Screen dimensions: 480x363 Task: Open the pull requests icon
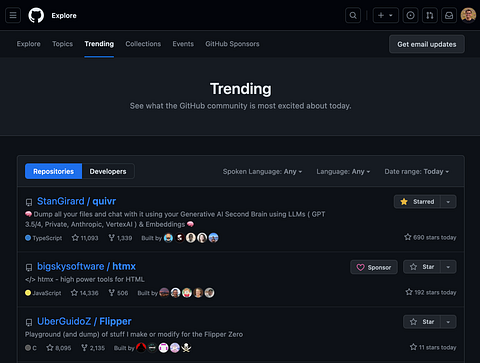pos(430,15)
